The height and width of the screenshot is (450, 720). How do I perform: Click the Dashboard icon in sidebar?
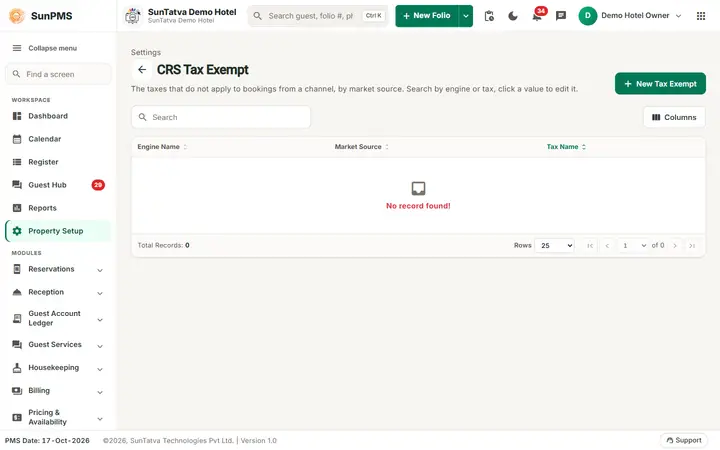point(17,116)
